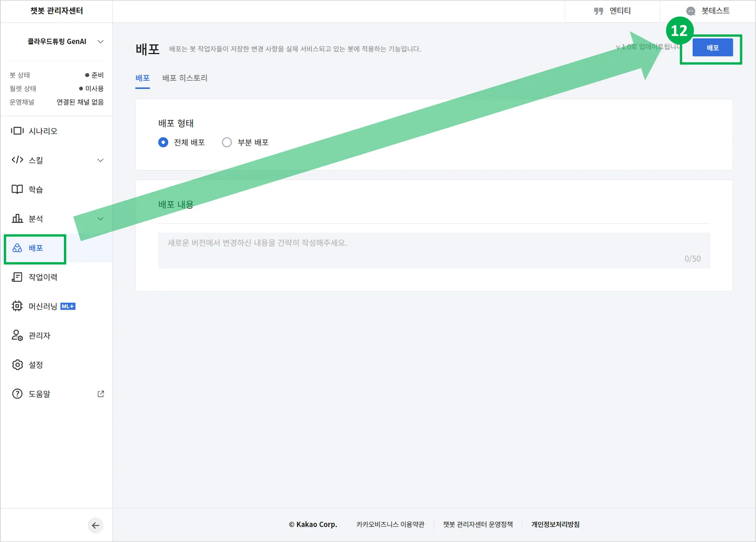Click the blue 배포 deploy button
Viewport: 756px width, 542px height.
pos(712,47)
